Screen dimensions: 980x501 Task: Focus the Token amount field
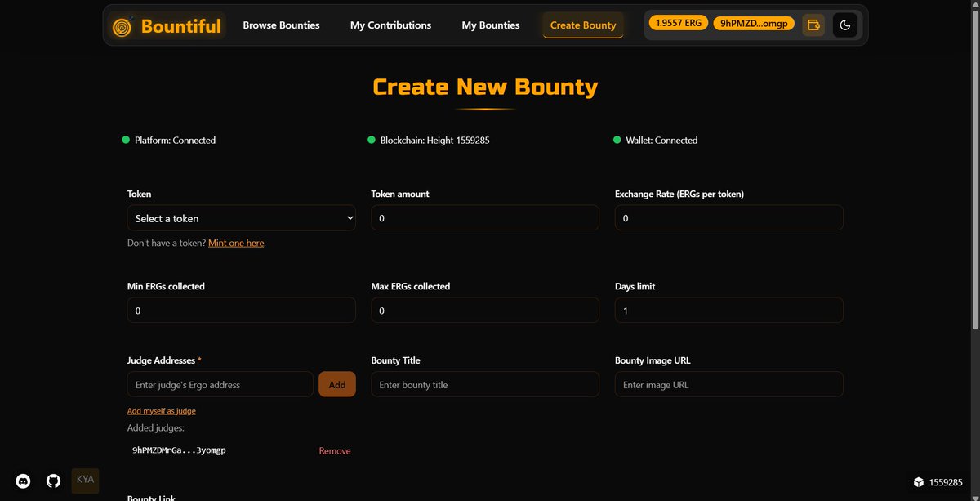coord(485,218)
